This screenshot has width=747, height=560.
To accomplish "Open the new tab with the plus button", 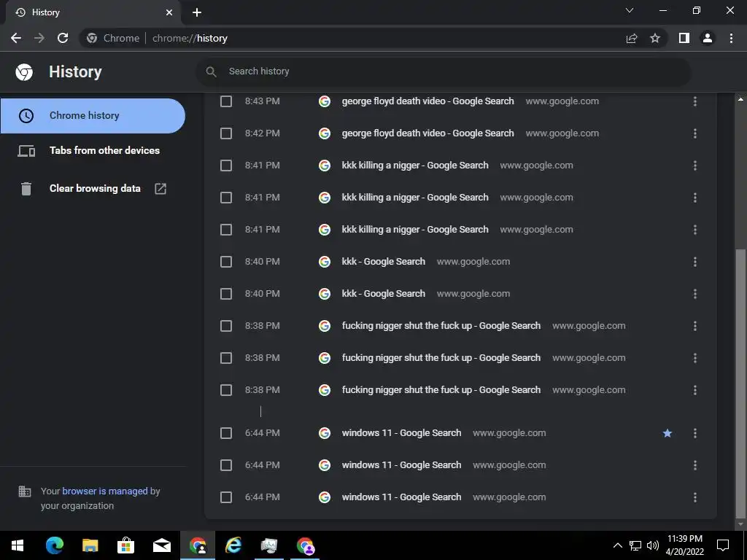I will 197,12.
